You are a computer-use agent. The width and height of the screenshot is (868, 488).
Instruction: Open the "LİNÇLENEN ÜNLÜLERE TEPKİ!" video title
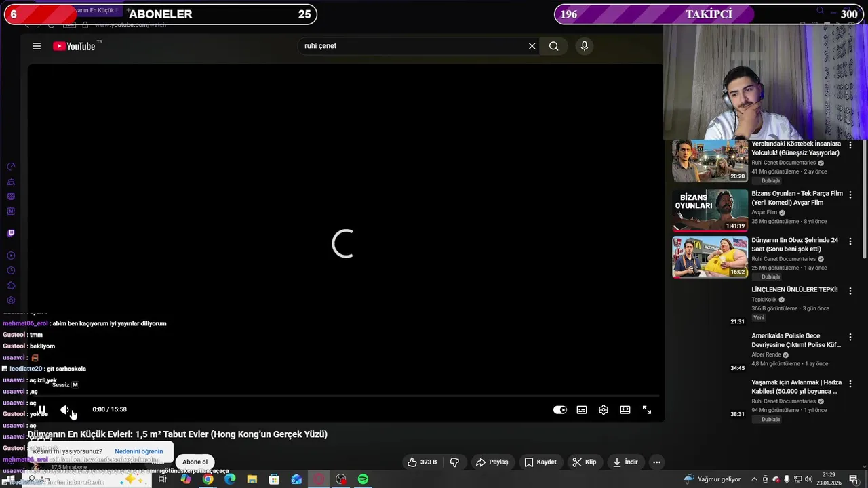pyautogui.click(x=795, y=290)
